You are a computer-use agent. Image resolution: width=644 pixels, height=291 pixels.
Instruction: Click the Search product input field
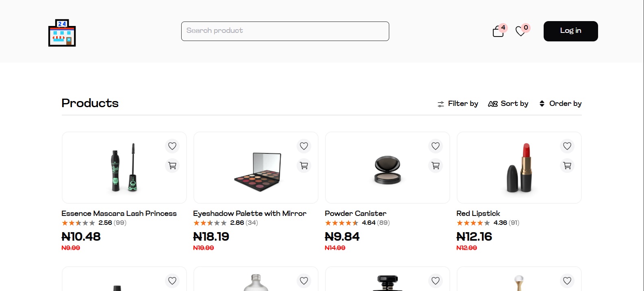285,31
